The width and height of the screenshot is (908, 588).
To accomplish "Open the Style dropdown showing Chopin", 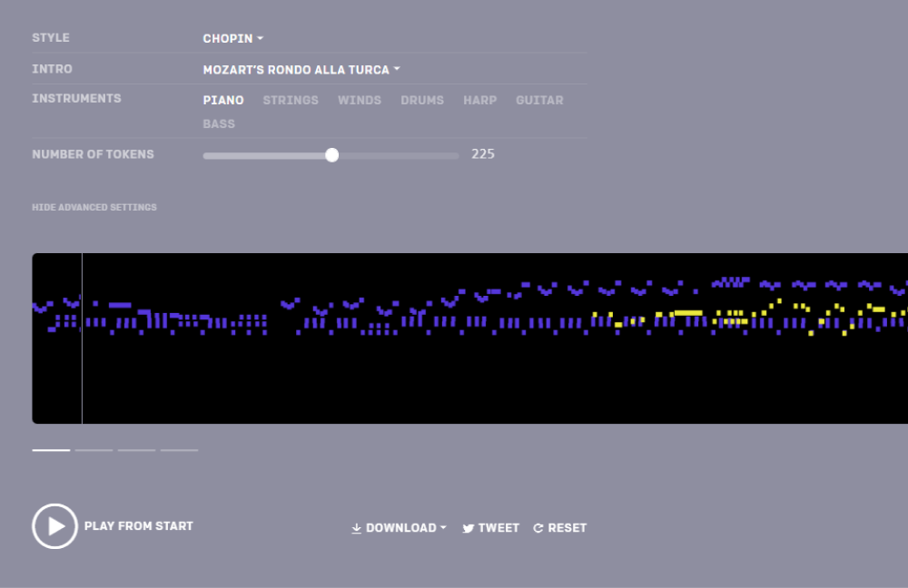I will coord(232,38).
